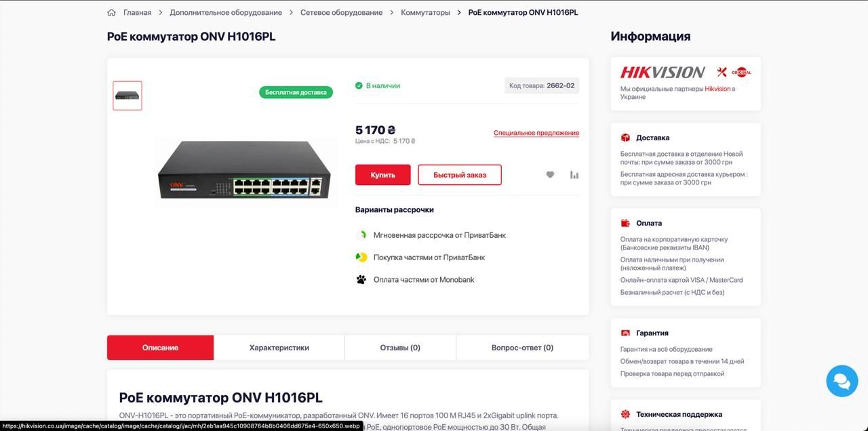Image resolution: width=868 pixels, height=431 pixels.
Task: Click Быстрый заказ button
Action: [x=460, y=175]
